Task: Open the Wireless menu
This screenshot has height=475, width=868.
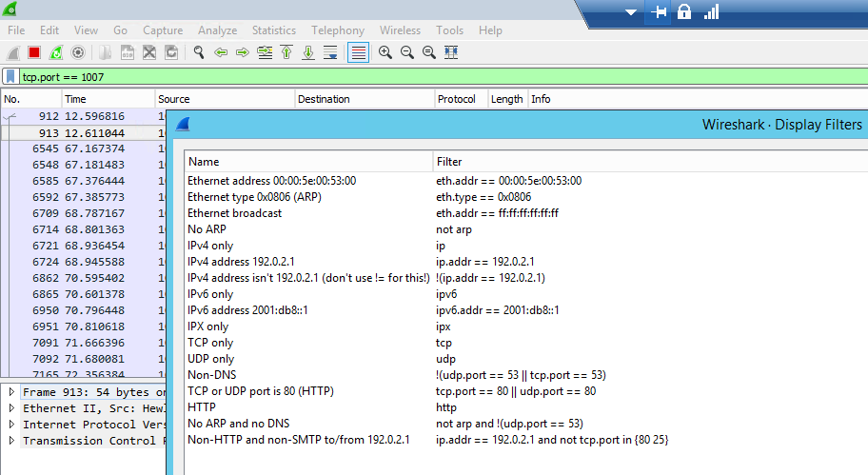Action: point(400,30)
